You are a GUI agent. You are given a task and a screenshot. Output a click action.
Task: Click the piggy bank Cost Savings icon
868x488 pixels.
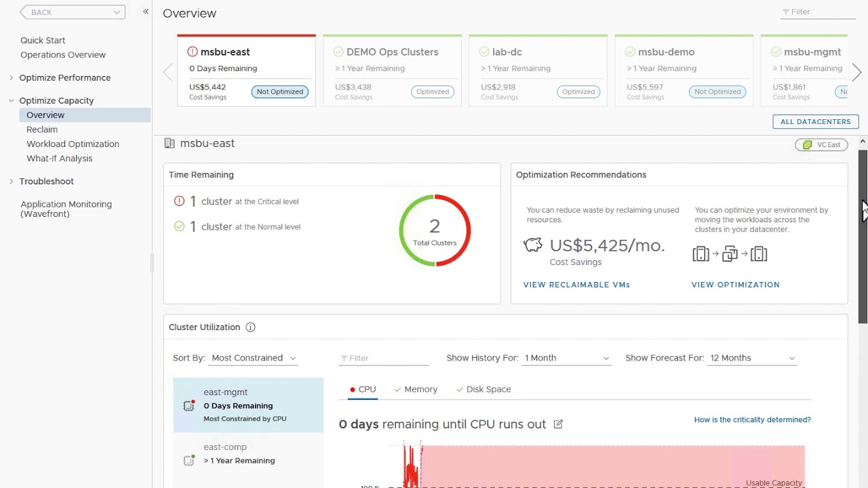[x=533, y=245]
